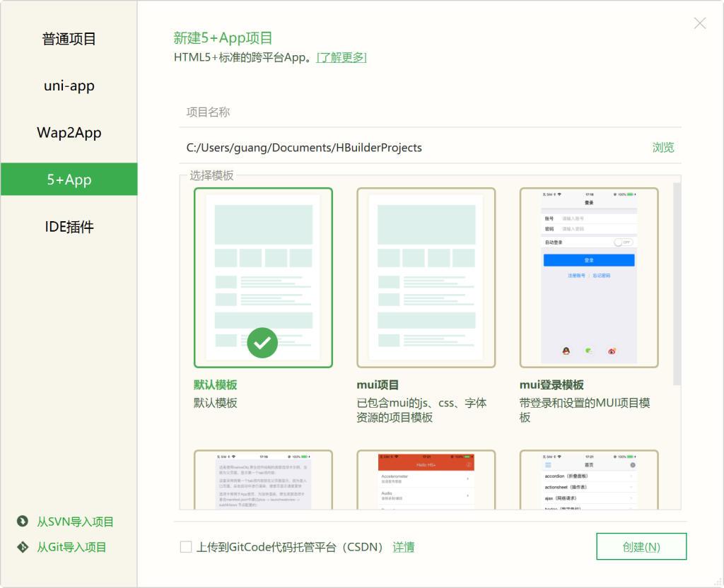Click the project path field
724x588 pixels.
click(x=413, y=148)
